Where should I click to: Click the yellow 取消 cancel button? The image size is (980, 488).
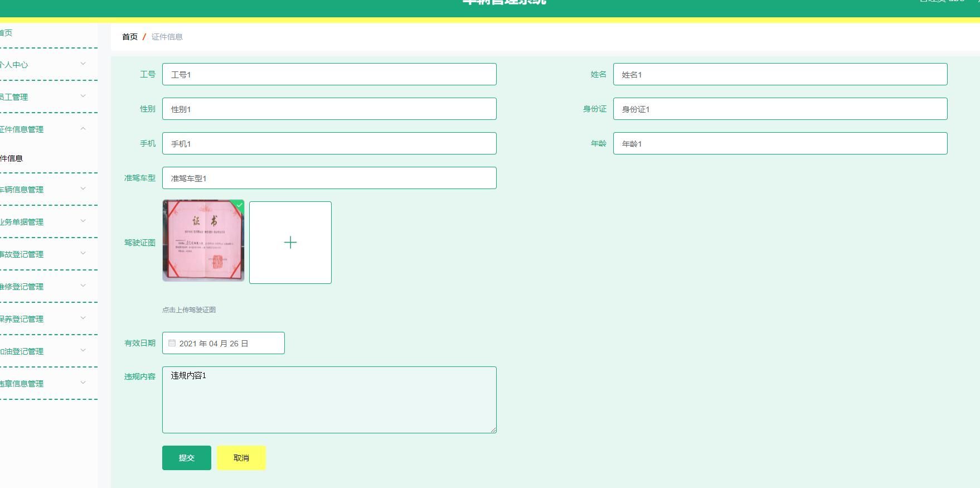click(x=241, y=458)
